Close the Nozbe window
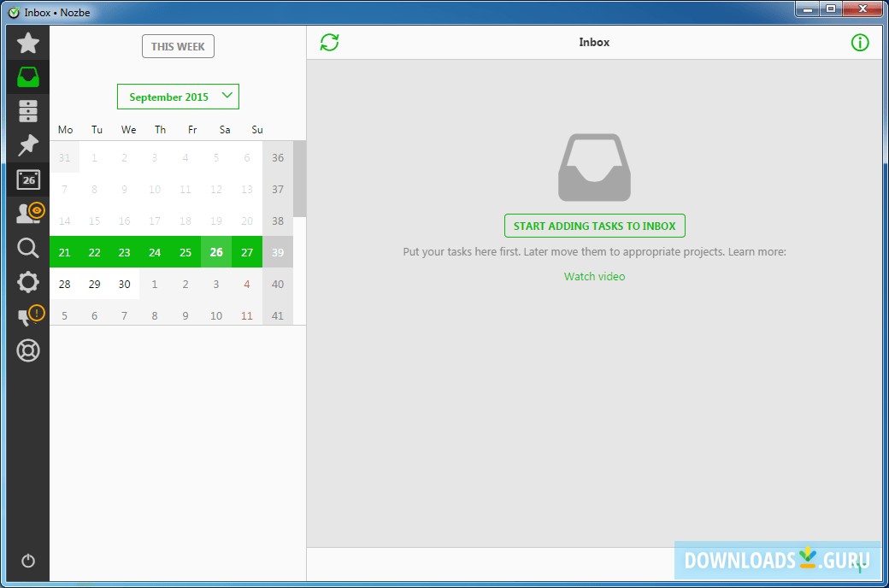 pyautogui.click(x=863, y=9)
